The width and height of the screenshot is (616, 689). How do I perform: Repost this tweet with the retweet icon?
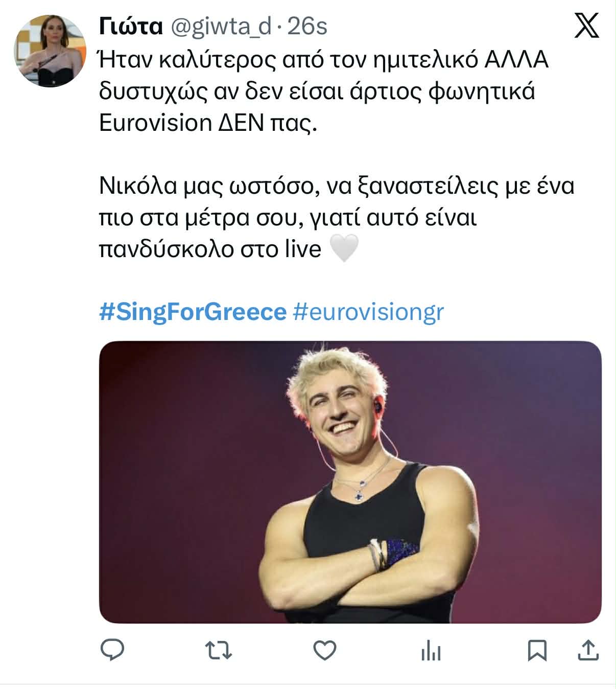point(219,651)
